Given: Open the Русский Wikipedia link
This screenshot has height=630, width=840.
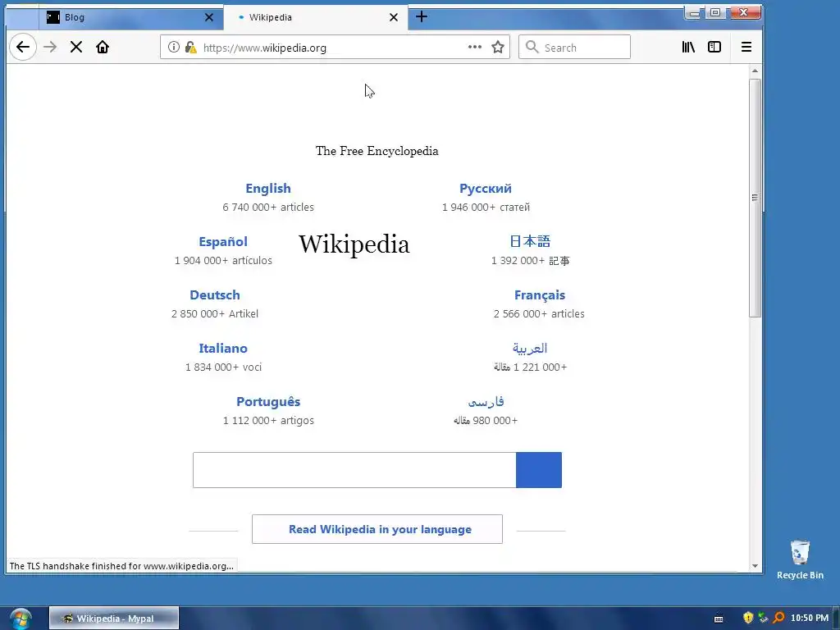Looking at the screenshot, I should click(x=486, y=189).
